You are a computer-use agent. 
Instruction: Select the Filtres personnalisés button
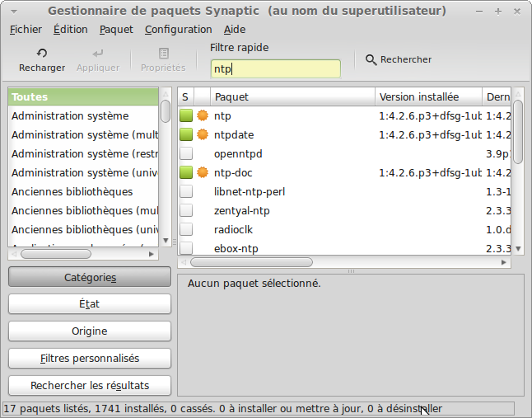[90, 359]
